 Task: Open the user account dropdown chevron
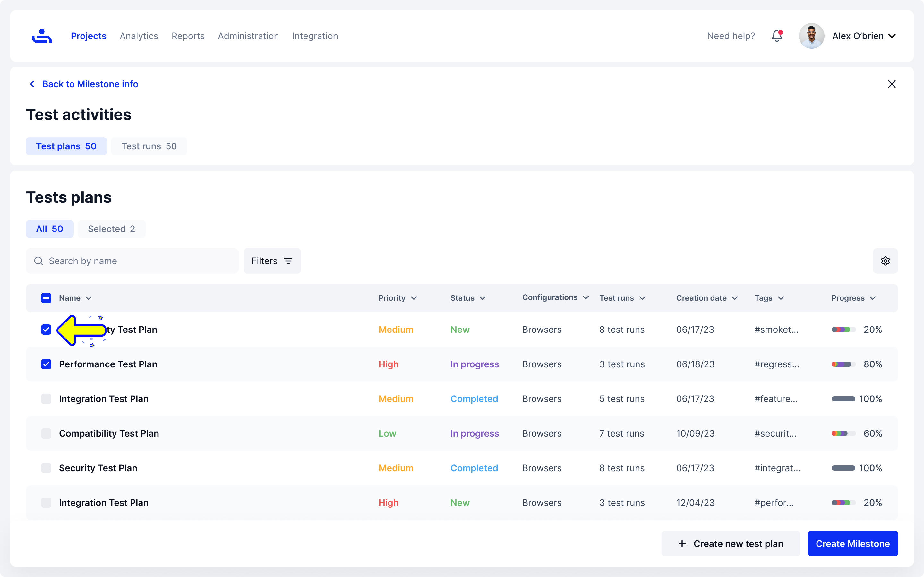pyautogui.click(x=892, y=36)
